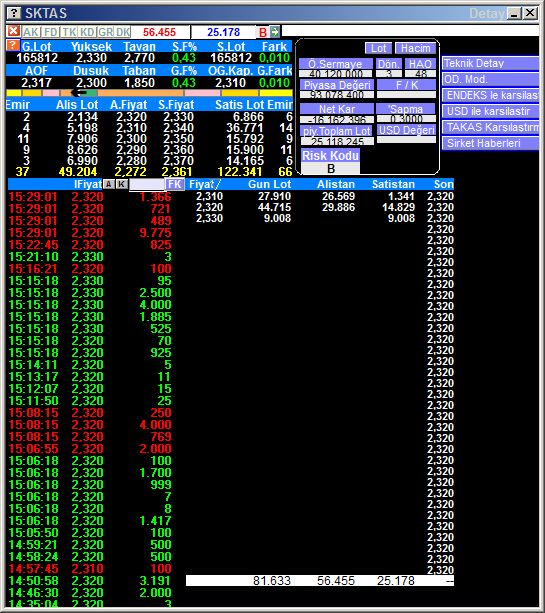Click the colored price range bar

tap(149, 93)
